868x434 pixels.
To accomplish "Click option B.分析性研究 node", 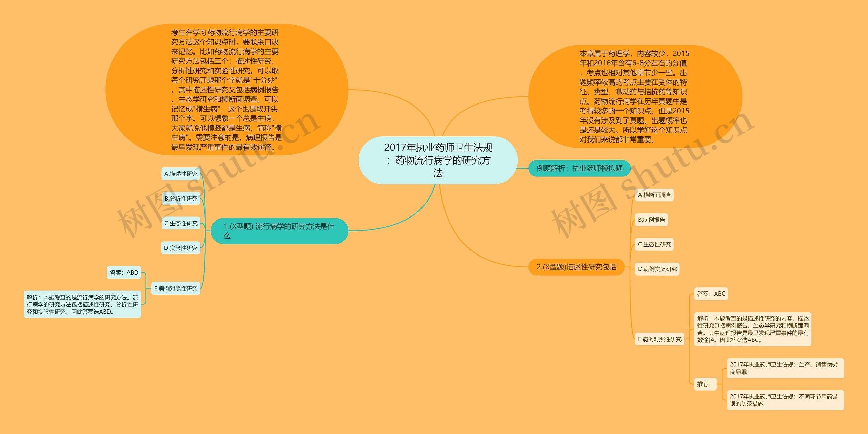I will 181,200.
